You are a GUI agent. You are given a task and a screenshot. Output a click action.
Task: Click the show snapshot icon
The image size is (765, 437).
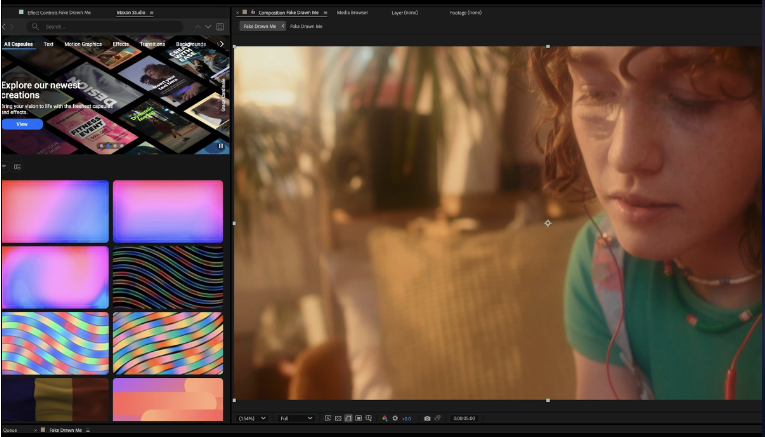coord(438,418)
